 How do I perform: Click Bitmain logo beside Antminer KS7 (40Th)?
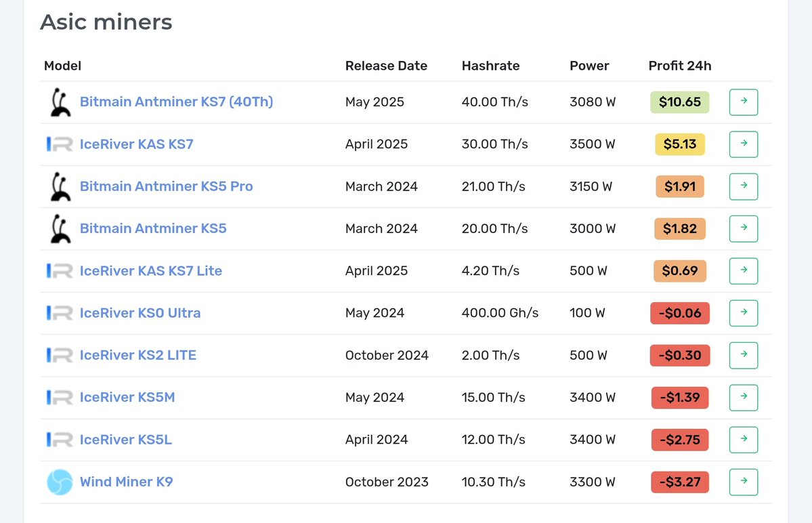(60, 102)
